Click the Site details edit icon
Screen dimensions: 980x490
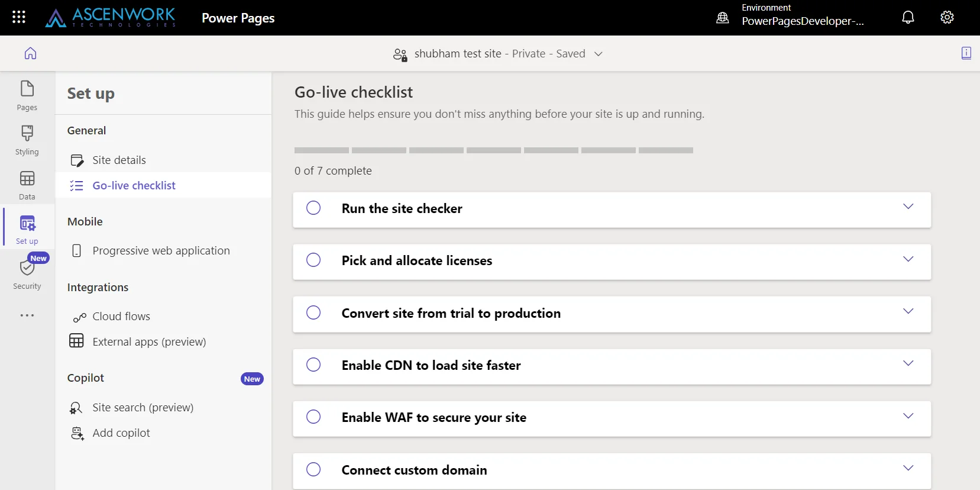[77, 160]
